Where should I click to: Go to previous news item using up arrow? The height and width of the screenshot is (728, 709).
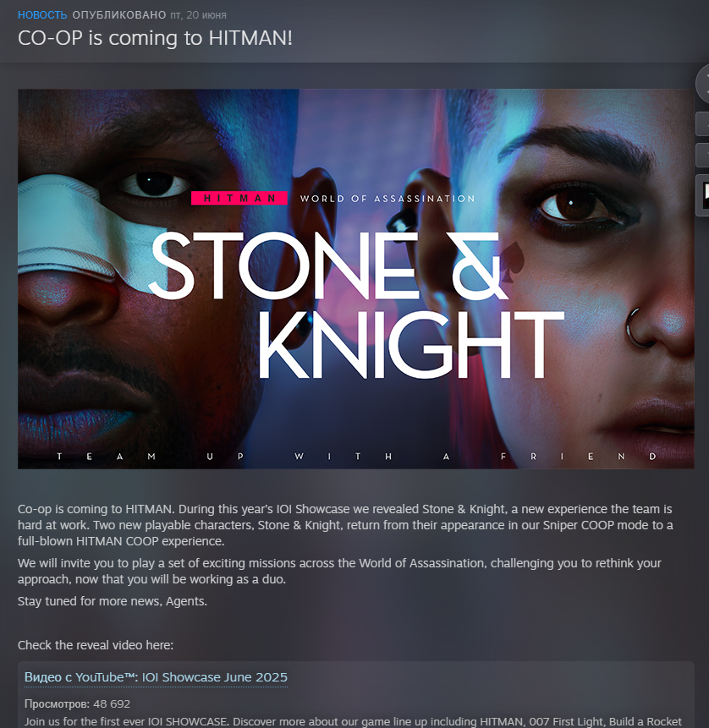tap(703, 124)
